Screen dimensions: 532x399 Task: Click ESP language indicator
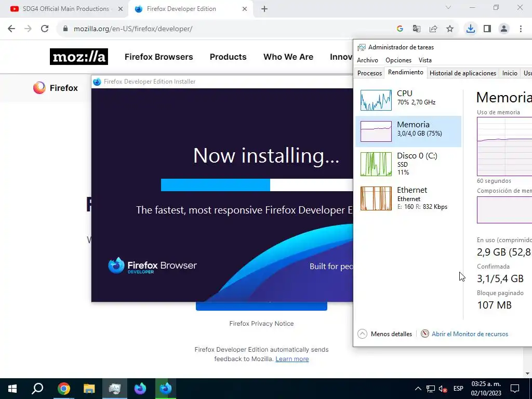click(x=458, y=389)
